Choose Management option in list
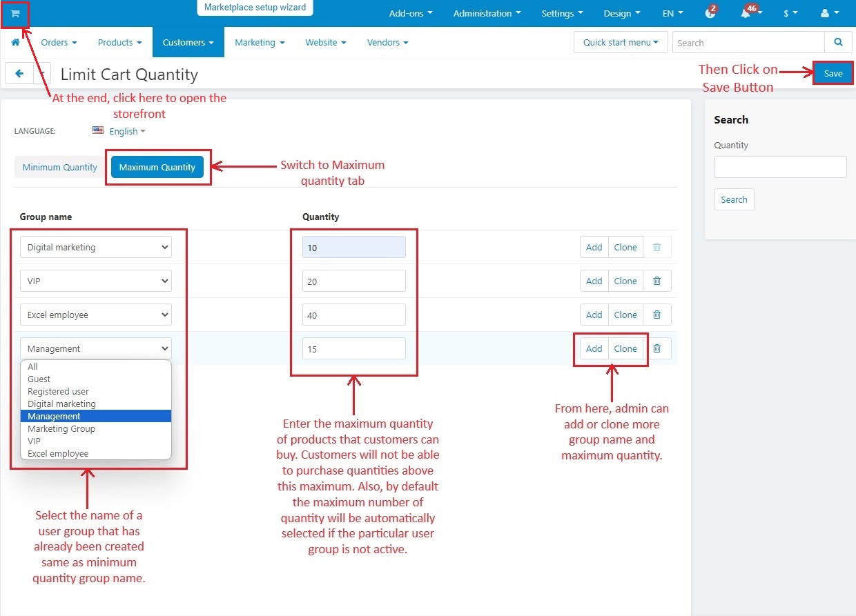This screenshot has width=856, height=616. tap(96, 416)
